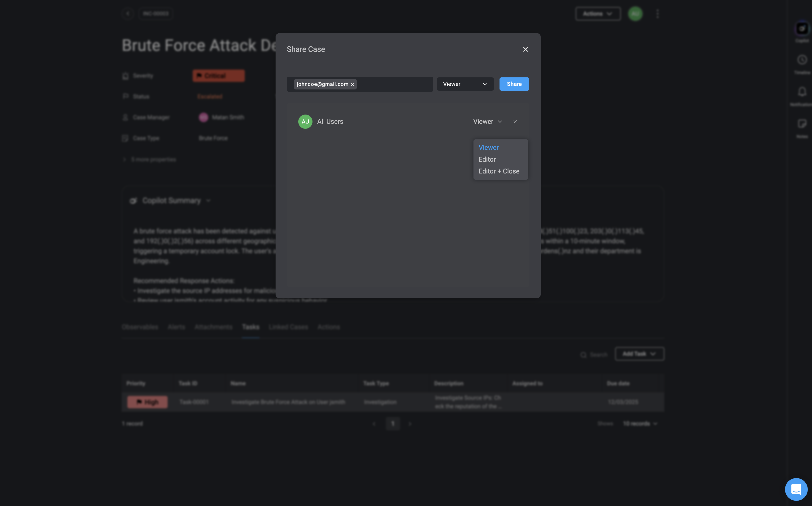This screenshot has width=812, height=506.
Task: Click the three-dot more options icon
Action: 657,14
